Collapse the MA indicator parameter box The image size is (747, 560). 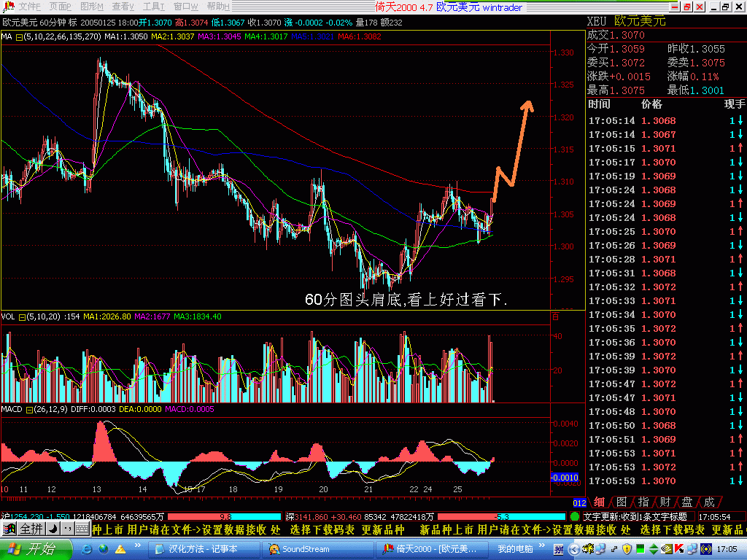19,37
